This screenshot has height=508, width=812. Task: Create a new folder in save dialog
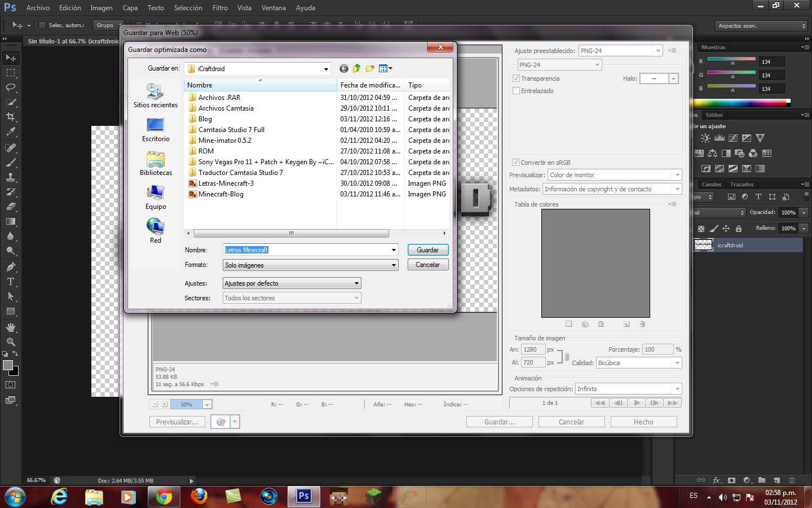tap(370, 69)
